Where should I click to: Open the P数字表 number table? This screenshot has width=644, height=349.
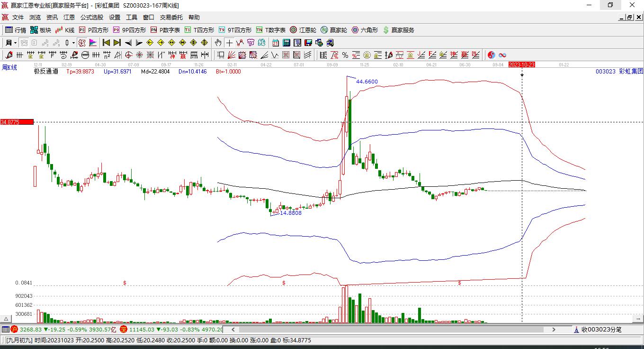pyautogui.click(x=165, y=30)
